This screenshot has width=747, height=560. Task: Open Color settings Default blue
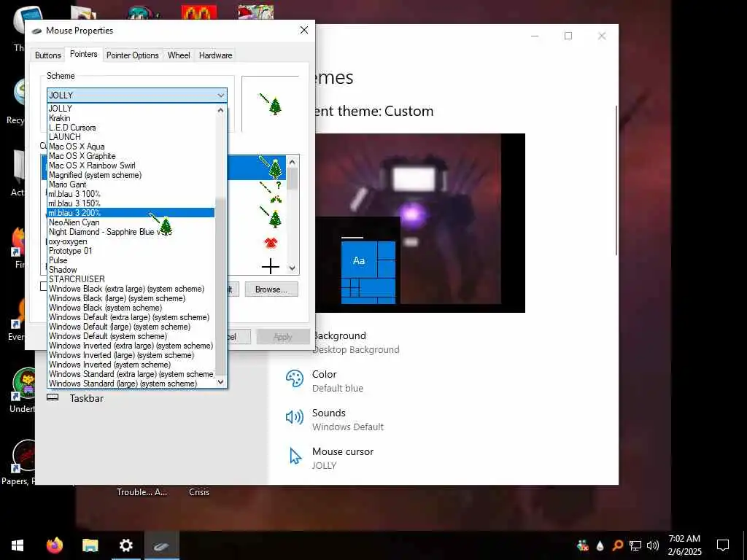coord(337,381)
